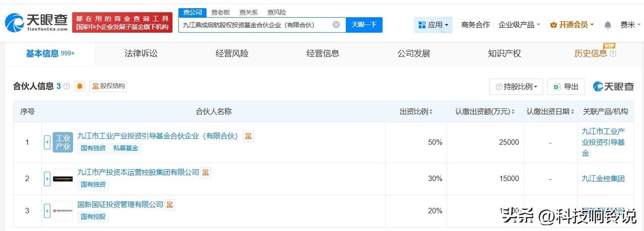Open the 股权结构 button
Image resolution: width=644 pixels, height=231 pixels.
(108, 87)
